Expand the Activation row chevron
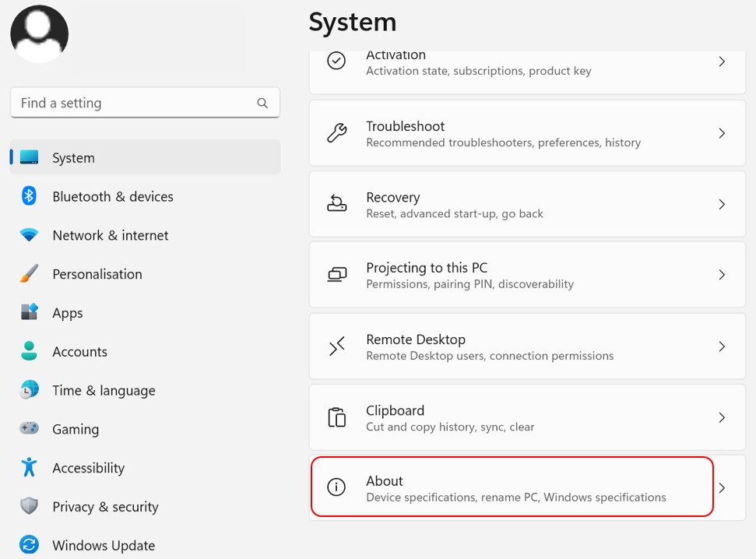756x559 pixels. [x=722, y=62]
